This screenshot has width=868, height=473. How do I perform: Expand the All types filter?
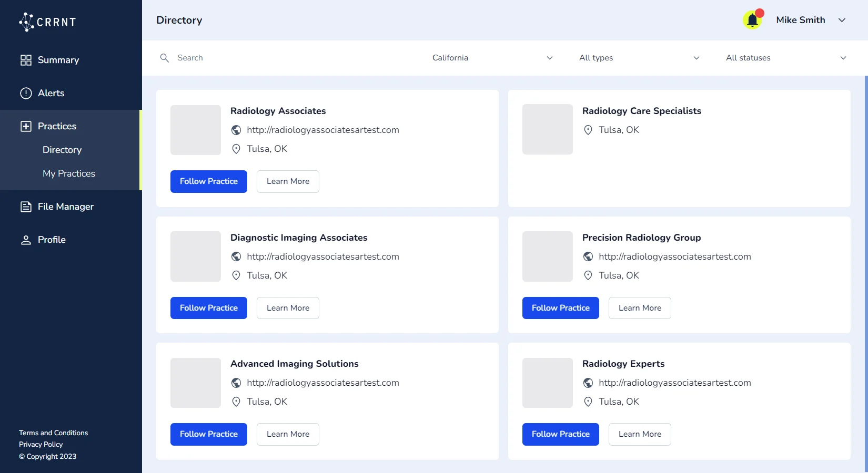pyautogui.click(x=639, y=58)
